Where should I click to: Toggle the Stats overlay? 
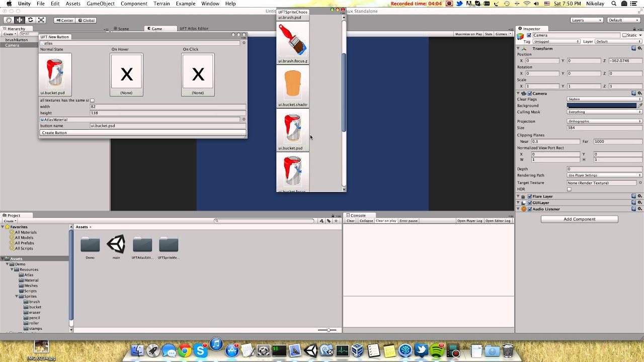pos(489,34)
